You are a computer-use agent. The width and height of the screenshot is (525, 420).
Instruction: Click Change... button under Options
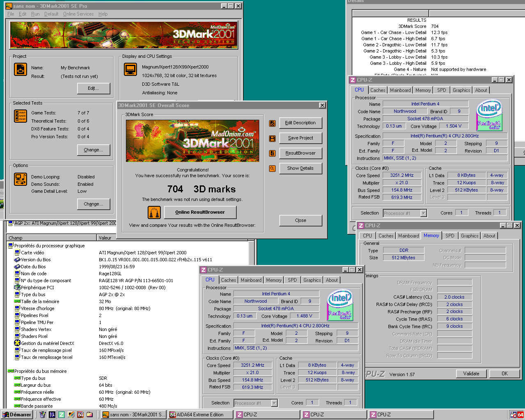tap(94, 204)
